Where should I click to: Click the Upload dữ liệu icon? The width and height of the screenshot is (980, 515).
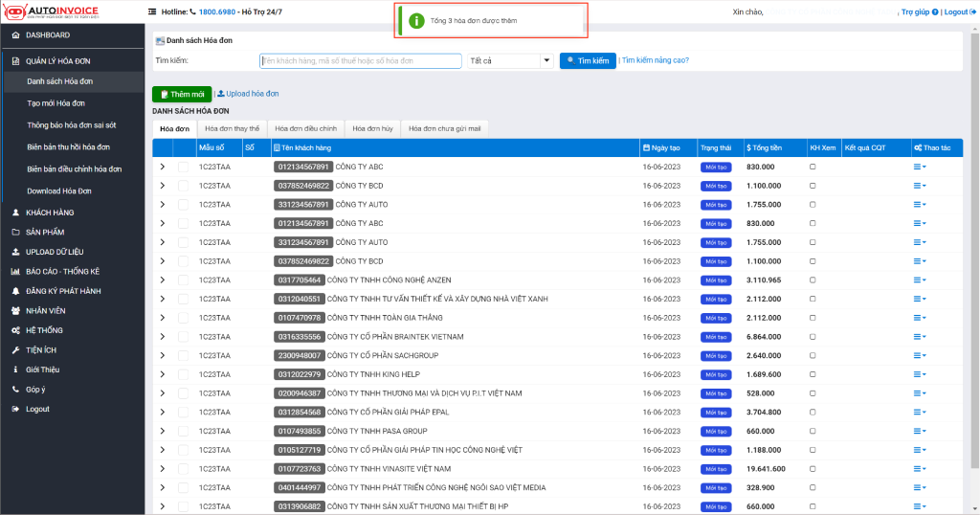[x=15, y=252]
